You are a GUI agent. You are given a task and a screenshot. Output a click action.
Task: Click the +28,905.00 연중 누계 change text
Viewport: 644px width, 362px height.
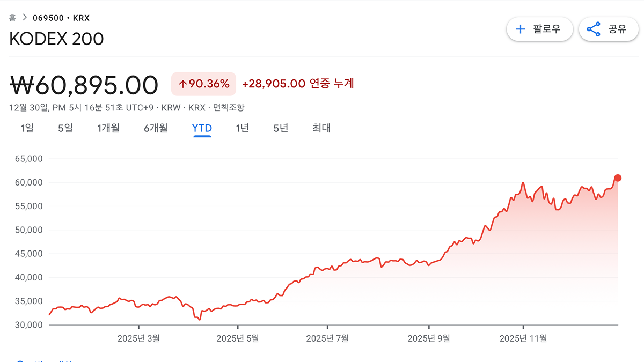click(x=298, y=84)
